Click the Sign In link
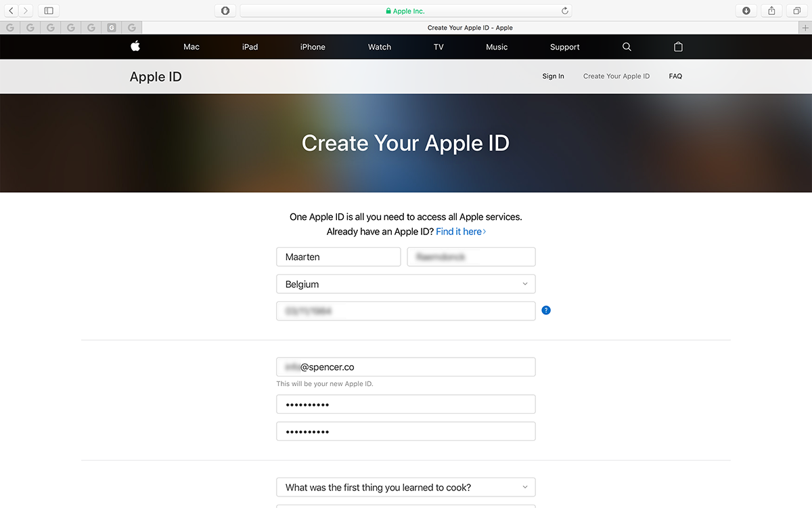The image size is (812, 508). [553, 77]
